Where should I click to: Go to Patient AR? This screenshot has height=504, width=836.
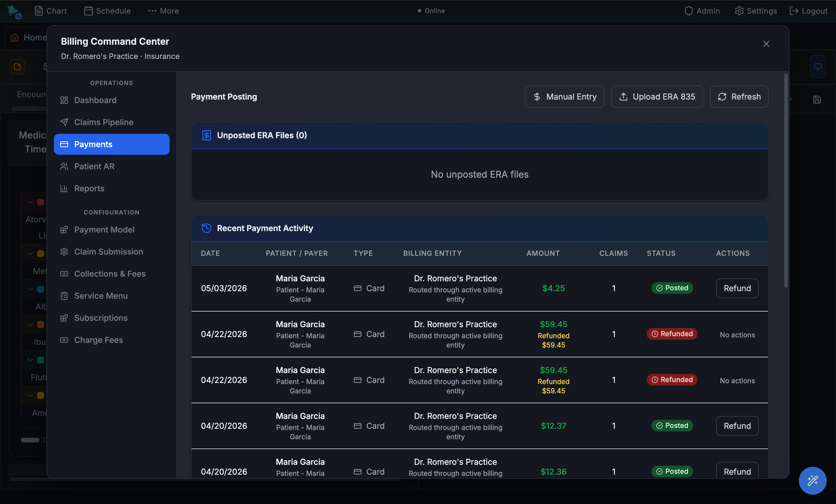112,166
